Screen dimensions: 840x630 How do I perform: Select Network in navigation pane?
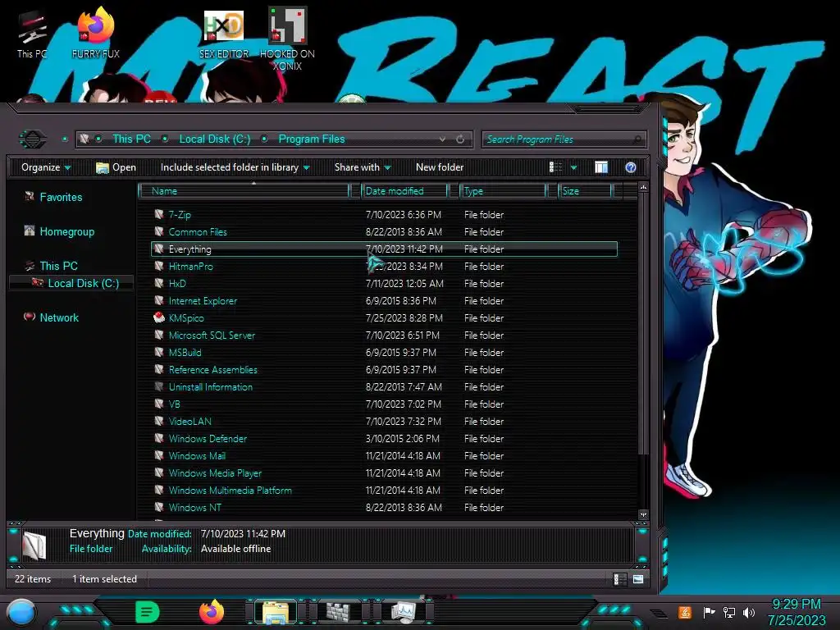pyautogui.click(x=52, y=317)
